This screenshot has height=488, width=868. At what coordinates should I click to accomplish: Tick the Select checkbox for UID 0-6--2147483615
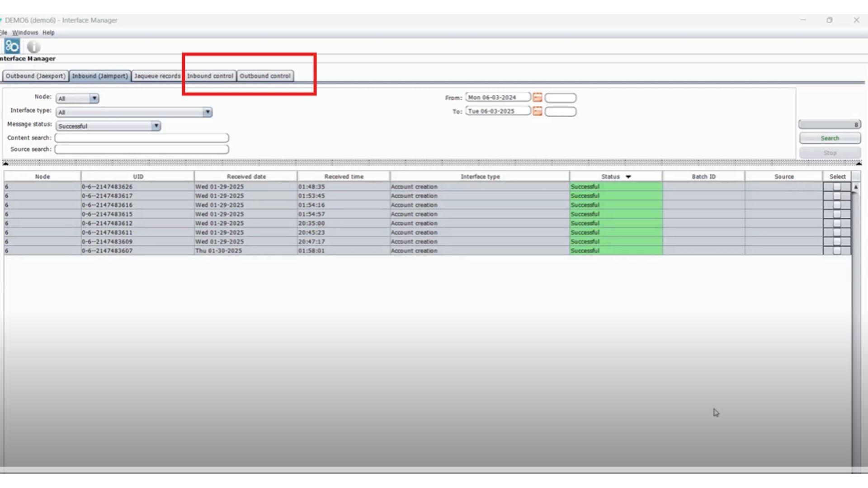pos(837,214)
